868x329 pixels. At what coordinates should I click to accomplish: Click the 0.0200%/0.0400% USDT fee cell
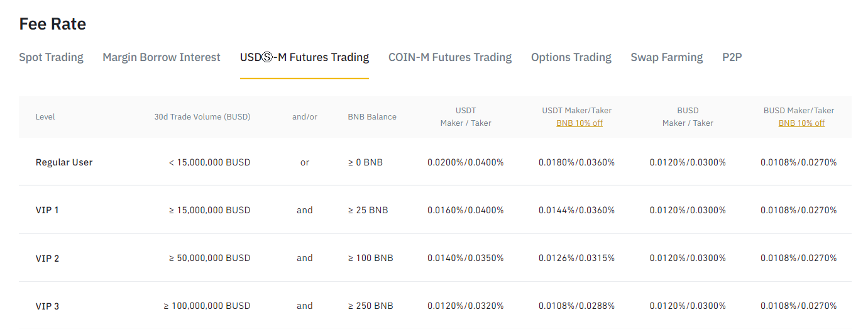pyautogui.click(x=466, y=162)
